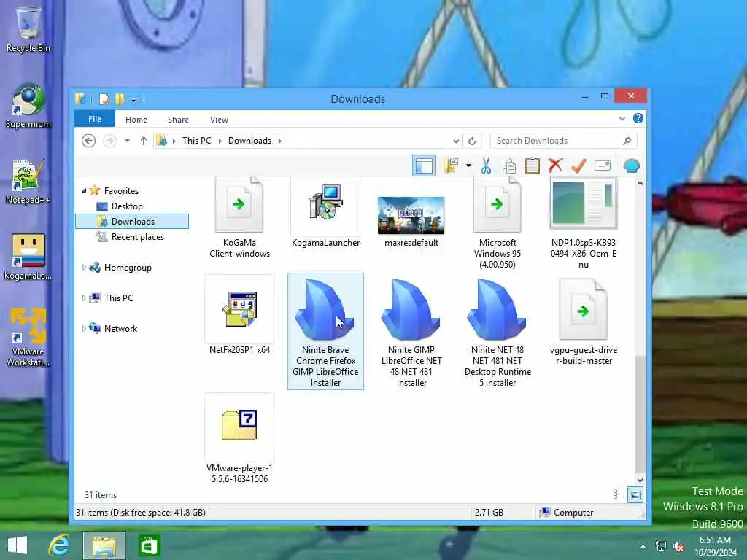Click Downloads in the address bar
The width and height of the screenshot is (747, 560).
249,141
